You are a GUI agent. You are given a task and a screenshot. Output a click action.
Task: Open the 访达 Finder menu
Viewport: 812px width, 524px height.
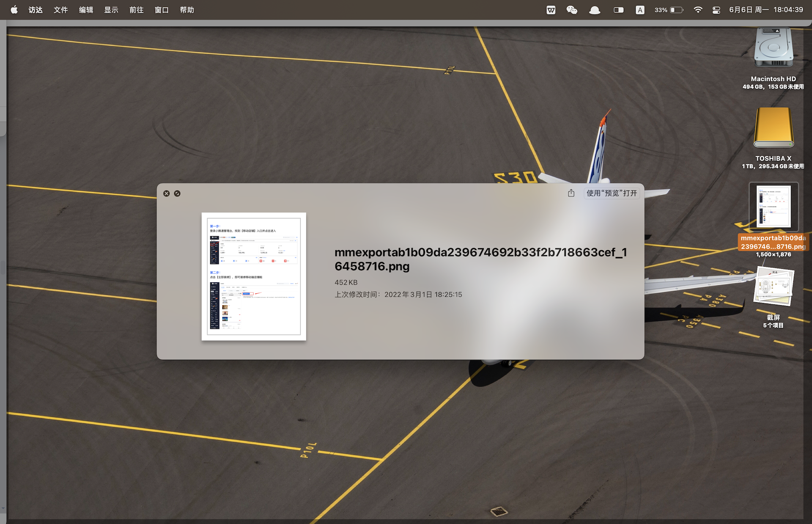[x=36, y=10]
